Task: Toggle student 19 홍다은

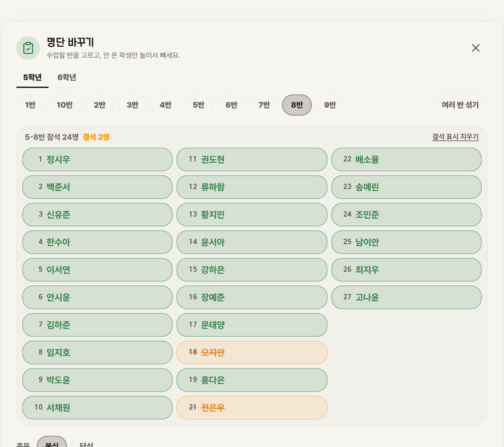Action: (252, 380)
